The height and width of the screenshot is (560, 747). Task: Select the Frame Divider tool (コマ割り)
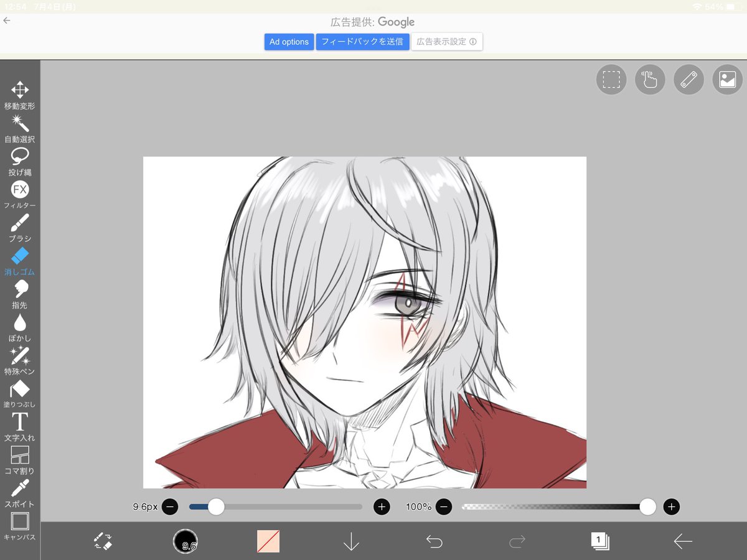(20, 460)
